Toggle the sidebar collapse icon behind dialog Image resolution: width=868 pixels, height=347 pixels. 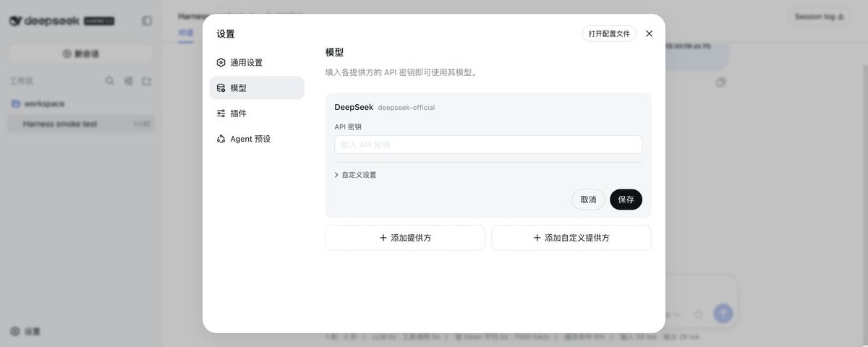[147, 21]
